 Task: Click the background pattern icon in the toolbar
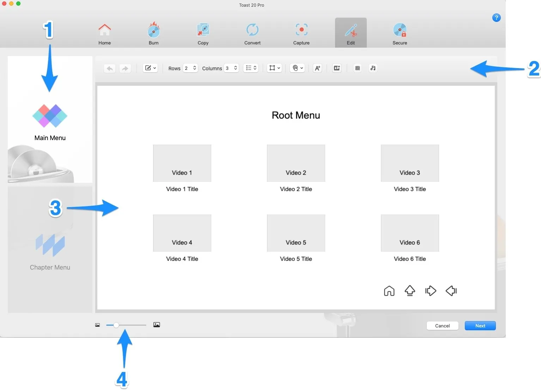click(357, 68)
